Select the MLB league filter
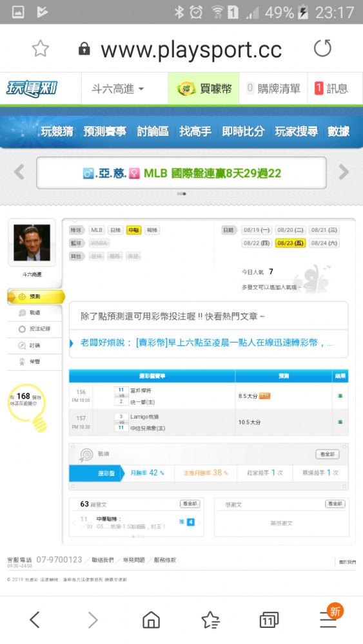The width and height of the screenshot is (363, 644). pos(97,230)
